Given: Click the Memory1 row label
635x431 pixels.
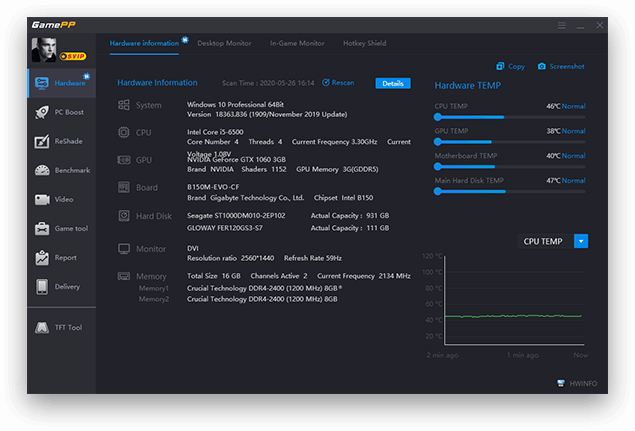Looking at the screenshot, I should pyautogui.click(x=153, y=288).
